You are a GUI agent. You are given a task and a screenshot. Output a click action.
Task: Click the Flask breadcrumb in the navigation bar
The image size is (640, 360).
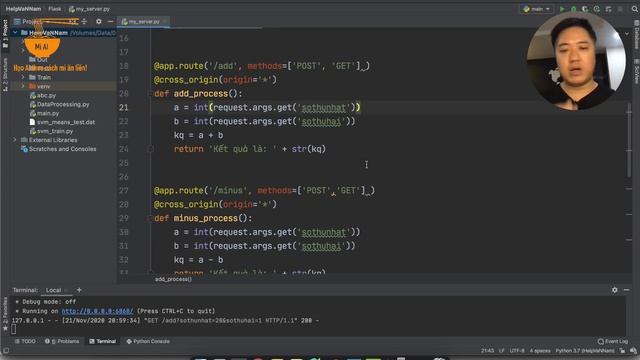(54, 9)
